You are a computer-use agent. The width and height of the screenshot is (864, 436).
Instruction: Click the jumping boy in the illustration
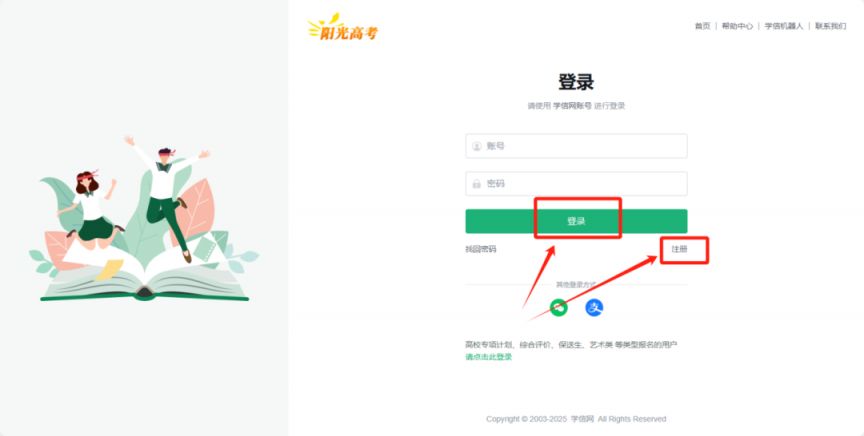pyautogui.click(x=166, y=198)
